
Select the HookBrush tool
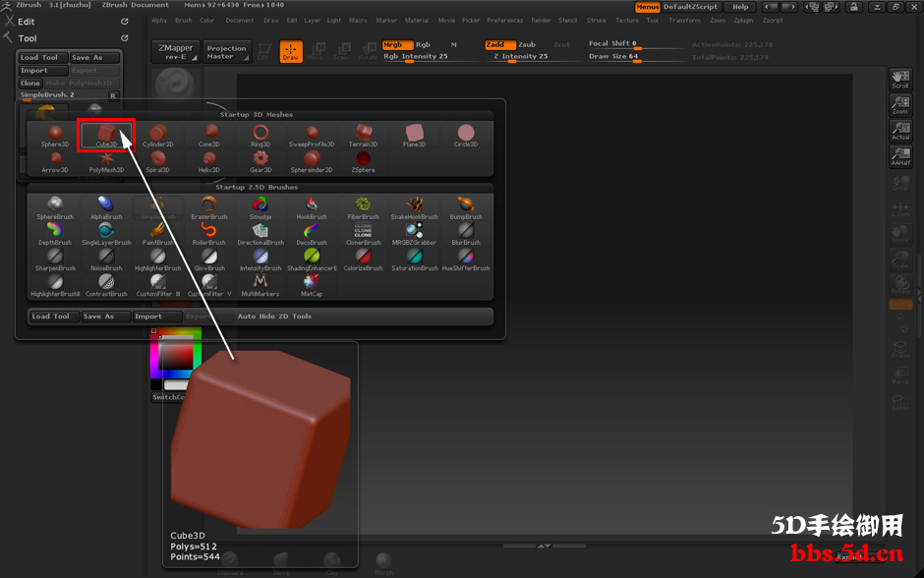pyautogui.click(x=312, y=208)
